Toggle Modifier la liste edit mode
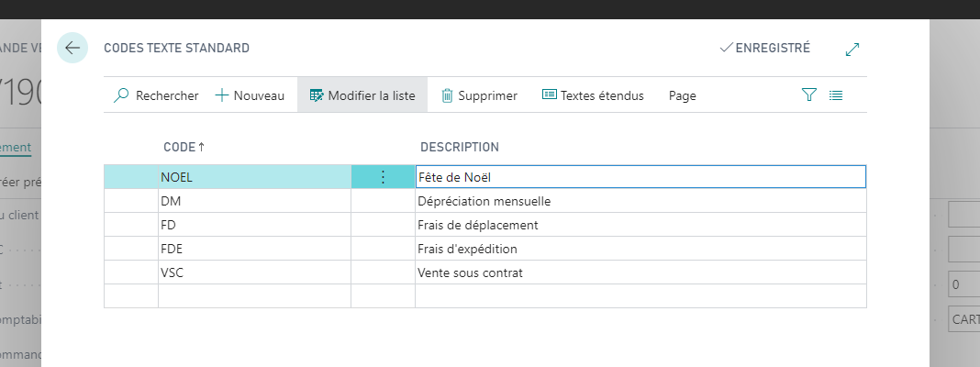The image size is (980, 367). click(x=362, y=95)
